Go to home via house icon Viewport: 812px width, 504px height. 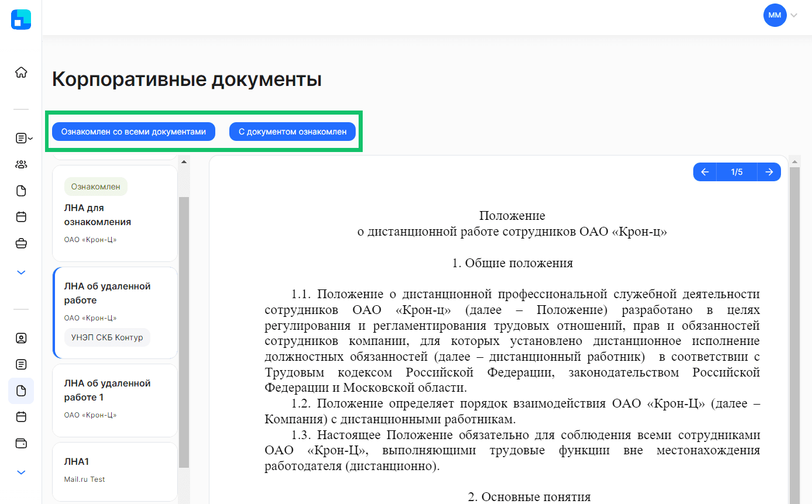(21, 73)
